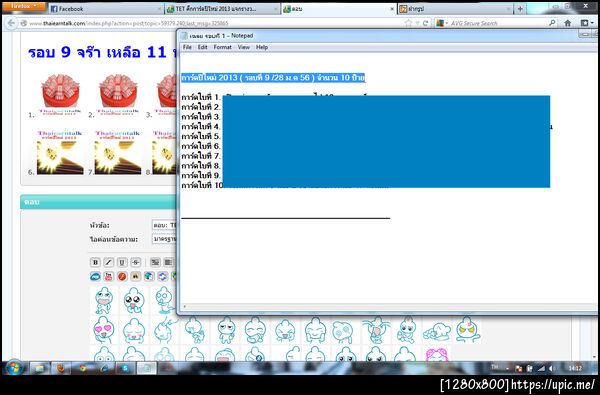
Task: Switch to the TET 2013 browser tab
Action: [222, 9]
